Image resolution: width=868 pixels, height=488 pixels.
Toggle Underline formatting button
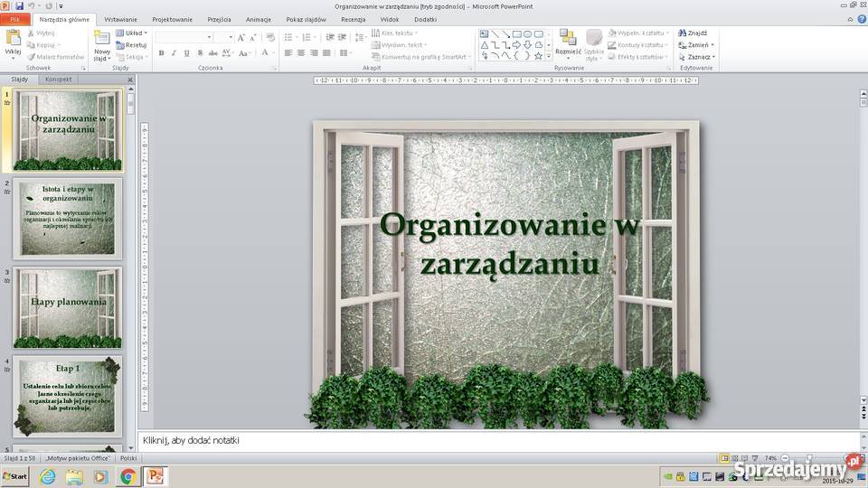(186, 53)
